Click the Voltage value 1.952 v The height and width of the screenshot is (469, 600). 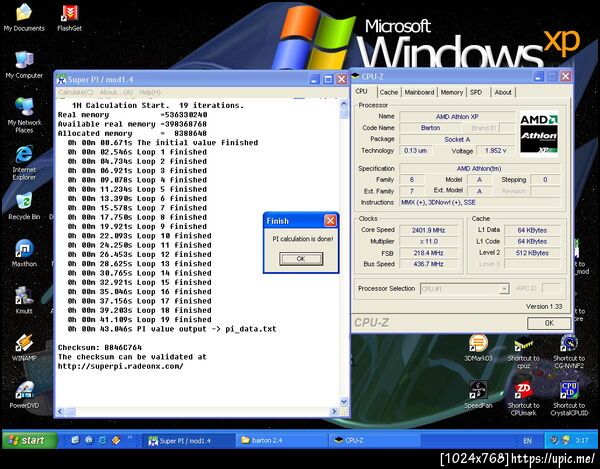point(495,150)
